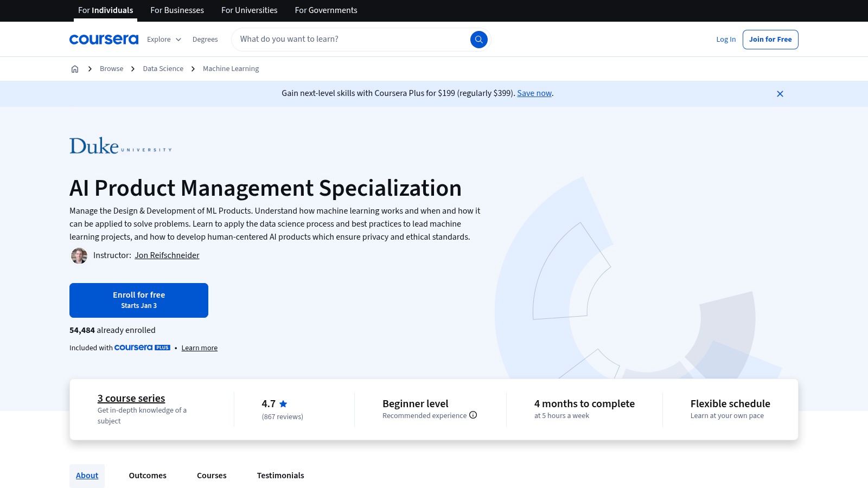Image resolution: width=868 pixels, height=488 pixels.
Task: Click the Coursera Plus logo badge
Action: pyautogui.click(x=142, y=348)
